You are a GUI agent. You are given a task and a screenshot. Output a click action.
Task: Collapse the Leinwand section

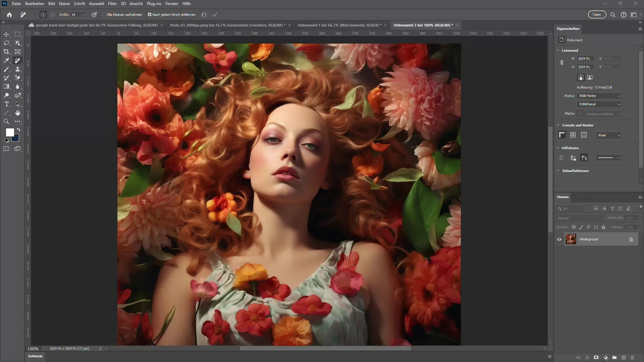click(x=558, y=50)
